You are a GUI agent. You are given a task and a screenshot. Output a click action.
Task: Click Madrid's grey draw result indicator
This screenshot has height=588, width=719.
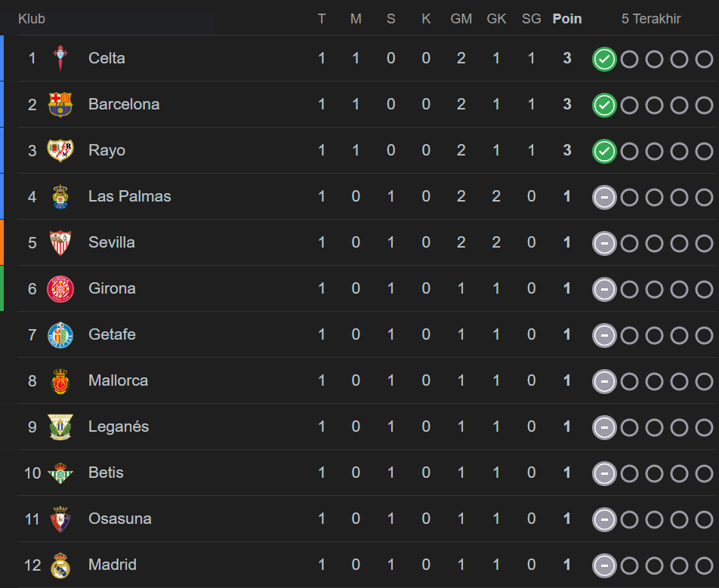604,565
